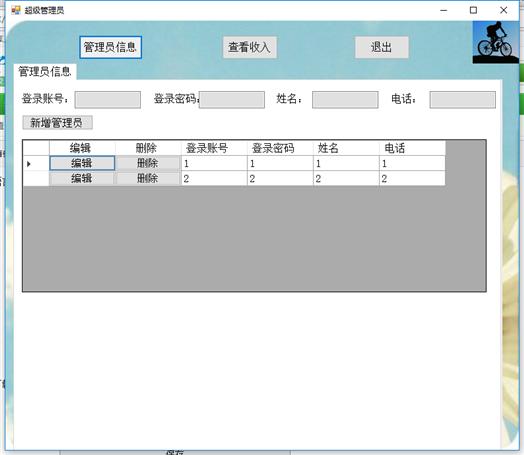Click the 登录账号 column header
The height and width of the screenshot is (455, 524).
point(214,148)
